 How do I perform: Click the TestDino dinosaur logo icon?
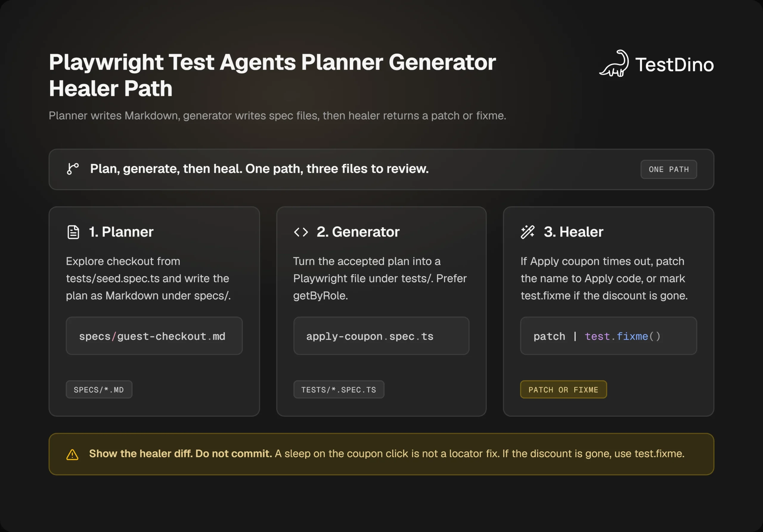pos(614,63)
